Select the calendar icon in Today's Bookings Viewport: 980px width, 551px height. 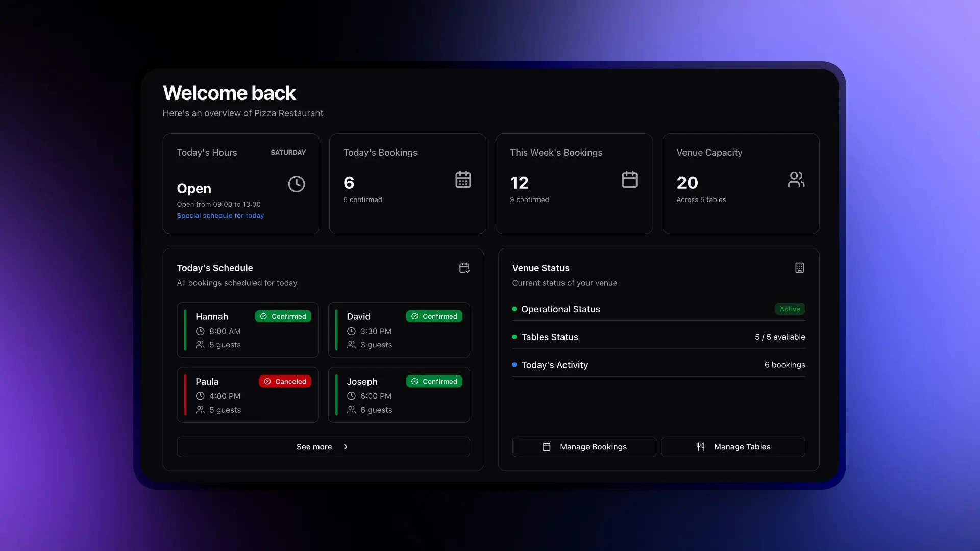(x=462, y=180)
